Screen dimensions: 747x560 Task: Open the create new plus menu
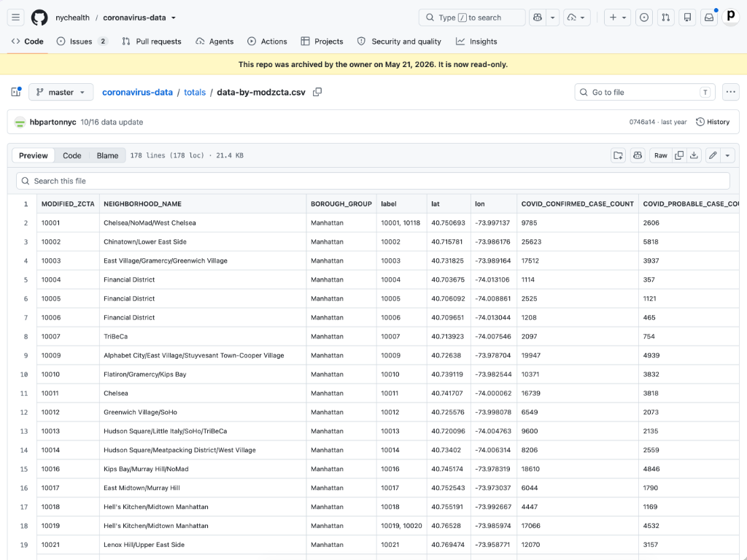(x=617, y=17)
